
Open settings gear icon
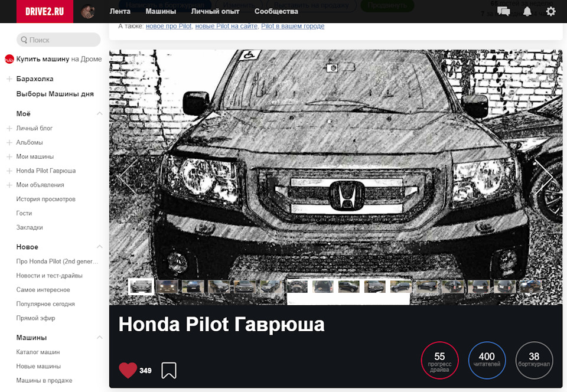point(550,12)
